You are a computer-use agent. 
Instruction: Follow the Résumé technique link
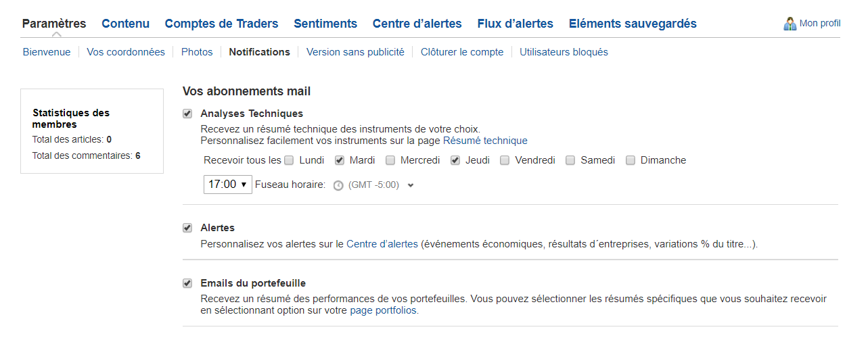pos(485,141)
